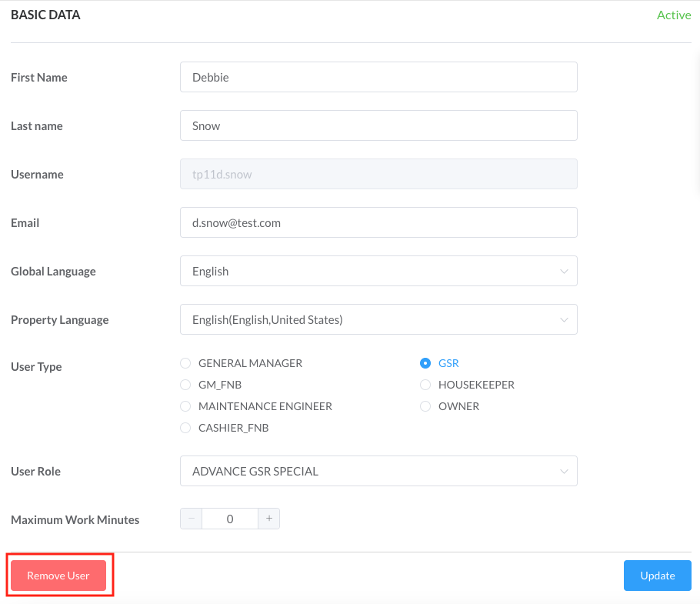Image resolution: width=700 pixels, height=604 pixels.
Task: Open the Property Language selector
Action: [x=378, y=319]
